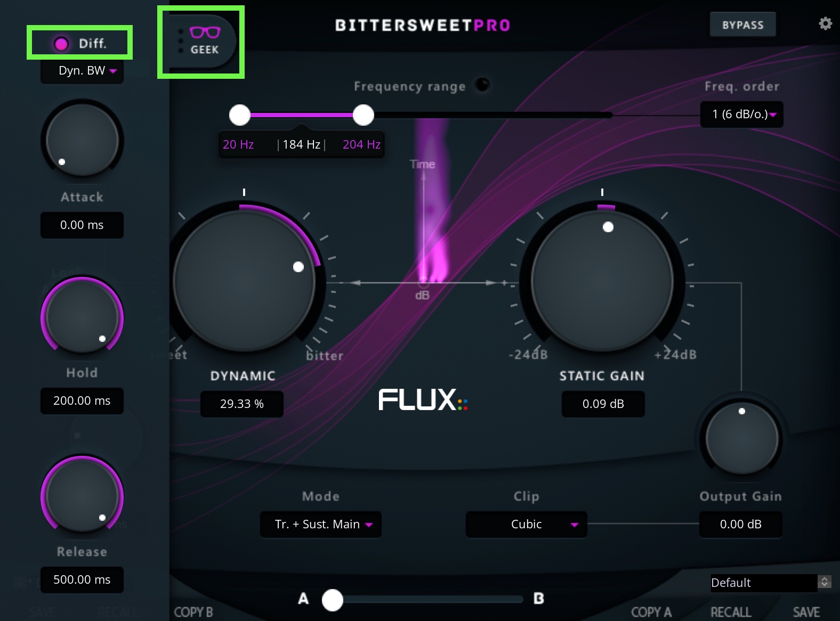Click the large DYNAMIC knob
This screenshot has height=621, width=840.
tap(244, 280)
